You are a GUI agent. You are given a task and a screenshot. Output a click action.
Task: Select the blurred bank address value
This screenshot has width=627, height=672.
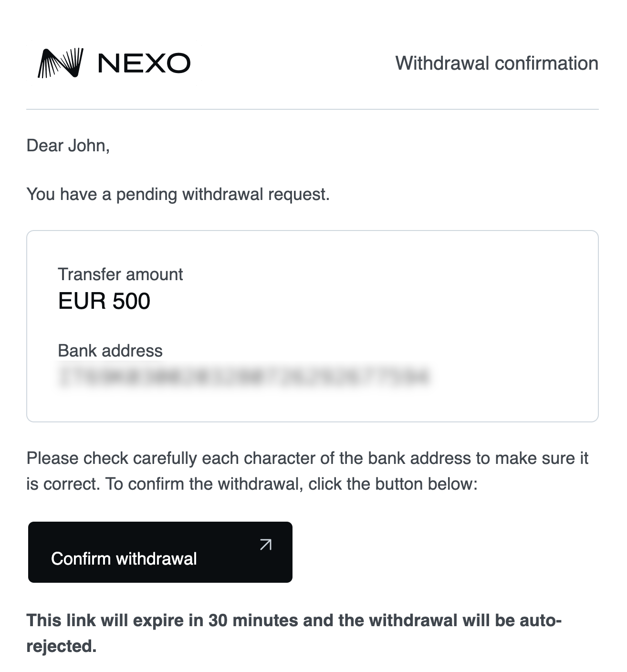[246, 377]
